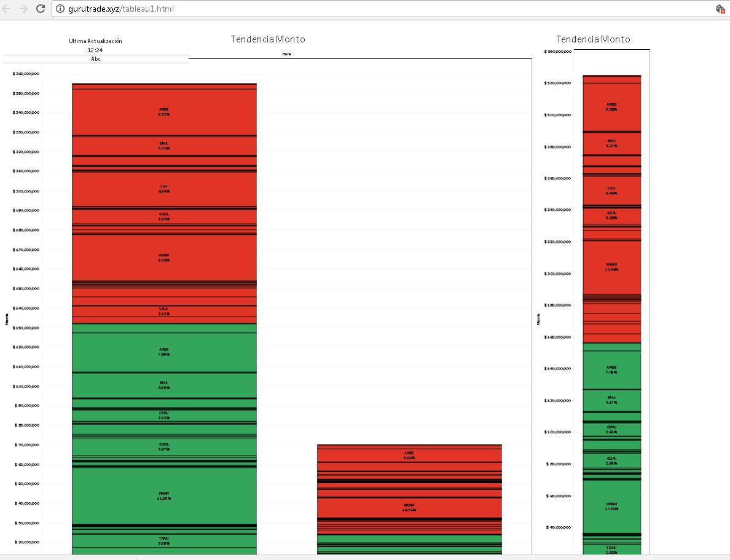This screenshot has width=730, height=560.
Task: Select the green CEPU segment in the tall left bar
Action: 164,416
